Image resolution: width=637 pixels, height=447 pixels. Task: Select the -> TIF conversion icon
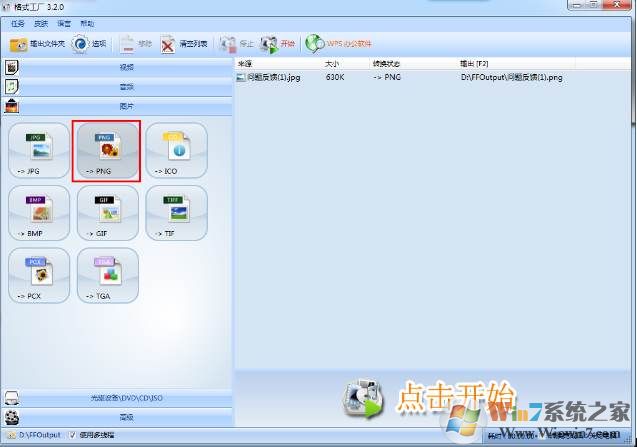(x=176, y=213)
